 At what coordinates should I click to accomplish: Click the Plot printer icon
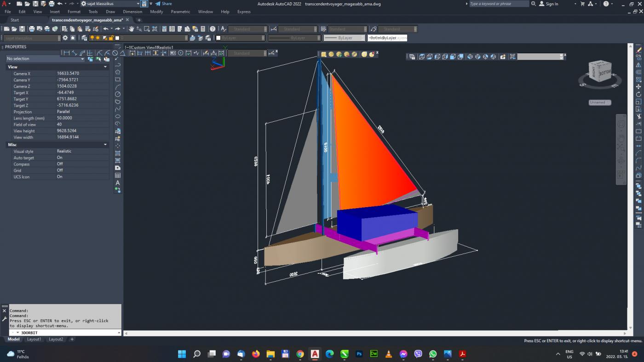32,29
